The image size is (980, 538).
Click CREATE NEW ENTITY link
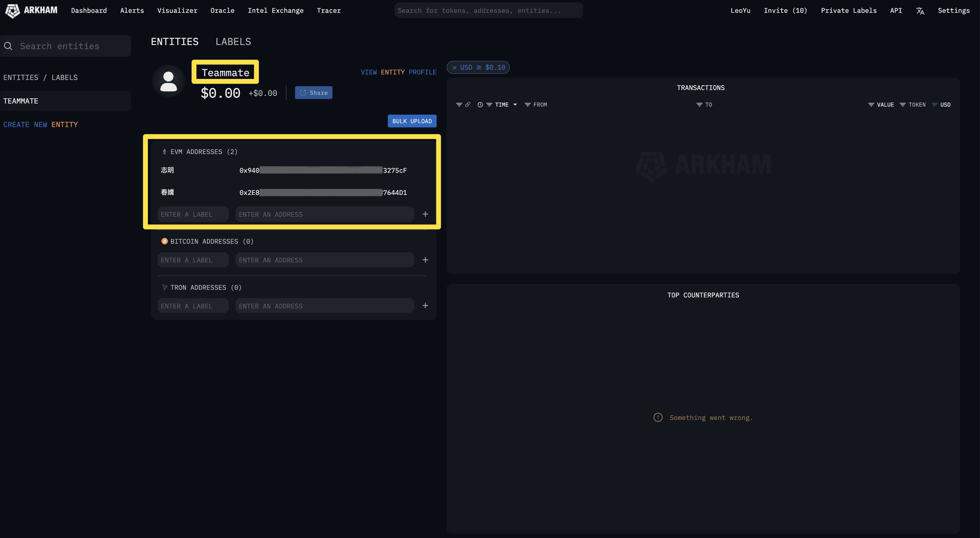coord(40,124)
